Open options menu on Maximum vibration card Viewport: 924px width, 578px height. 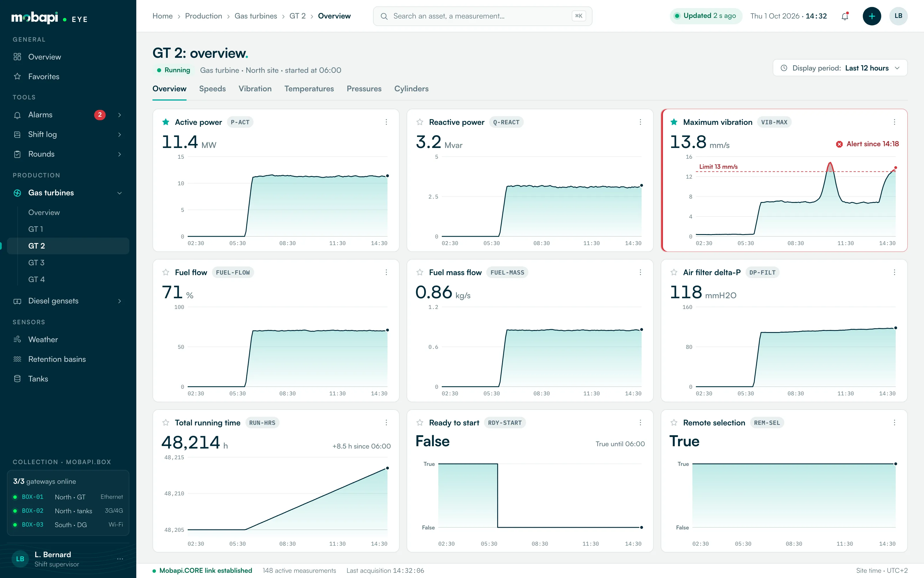click(x=894, y=122)
